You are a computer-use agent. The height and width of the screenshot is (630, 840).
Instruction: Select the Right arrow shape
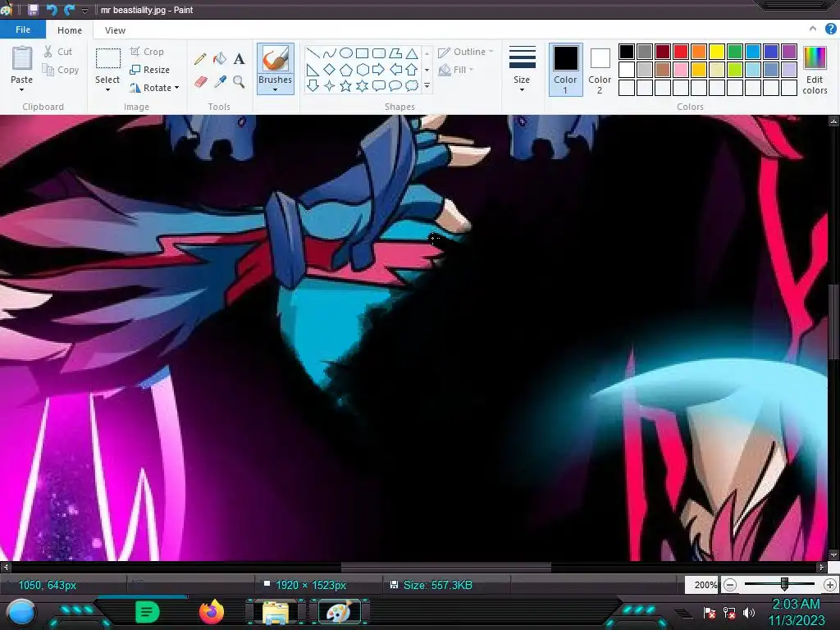[379, 70]
